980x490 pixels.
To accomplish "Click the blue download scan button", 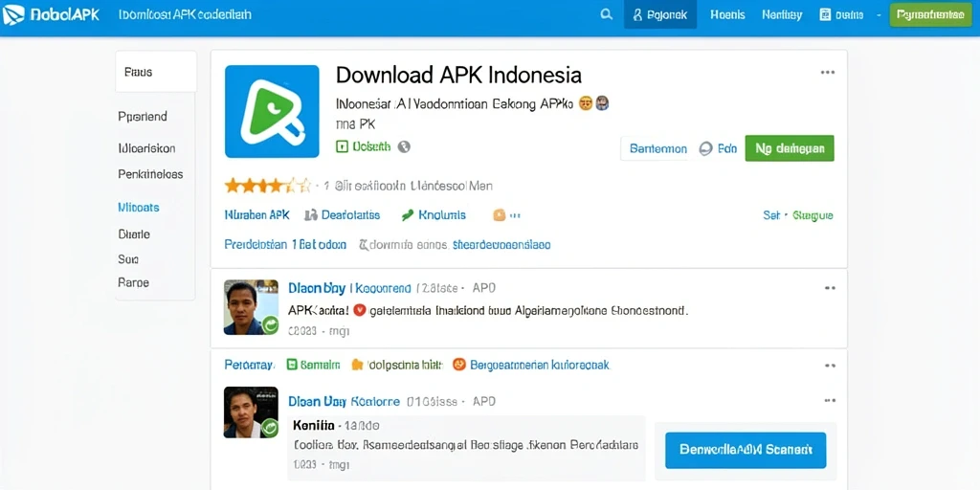I will 746,450.
